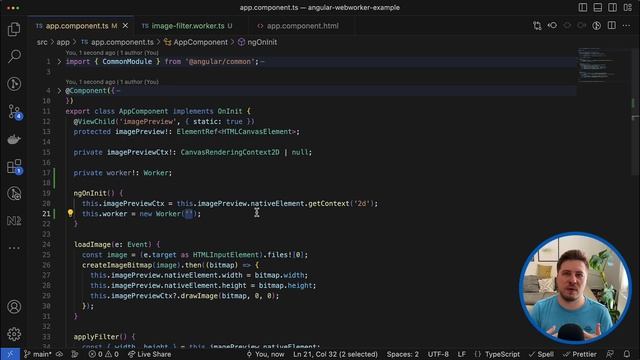Start a Live Share session

150,354
